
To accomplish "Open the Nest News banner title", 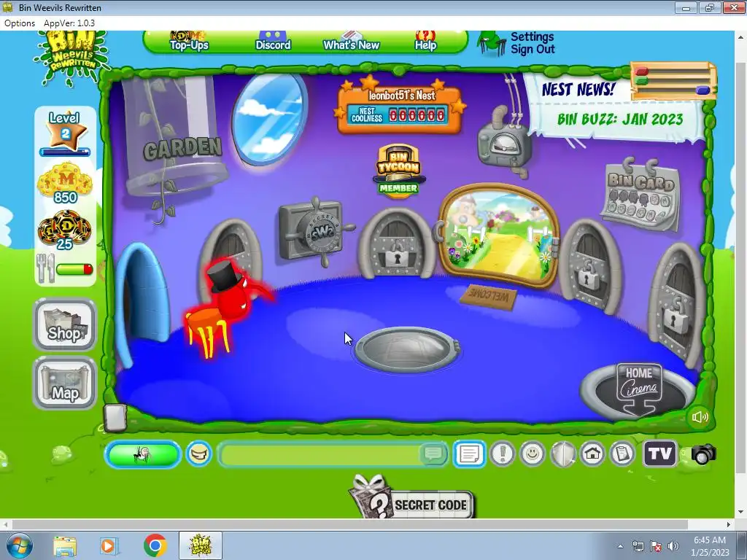I will [578, 89].
